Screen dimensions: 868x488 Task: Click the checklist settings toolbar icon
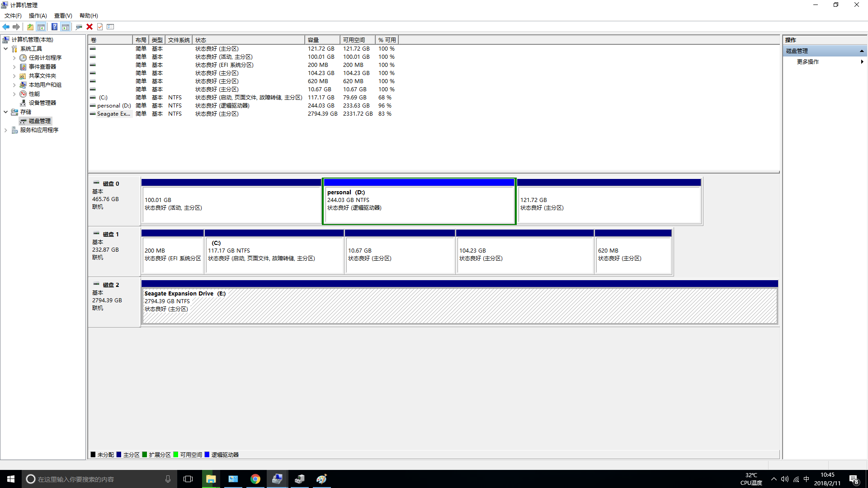[x=111, y=27]
